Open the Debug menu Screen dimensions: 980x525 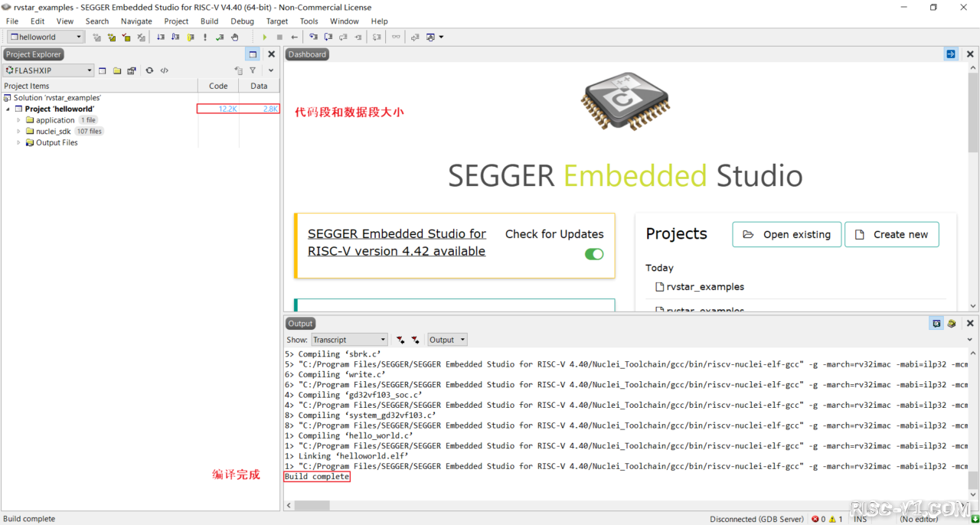click(x=242, y=21)
